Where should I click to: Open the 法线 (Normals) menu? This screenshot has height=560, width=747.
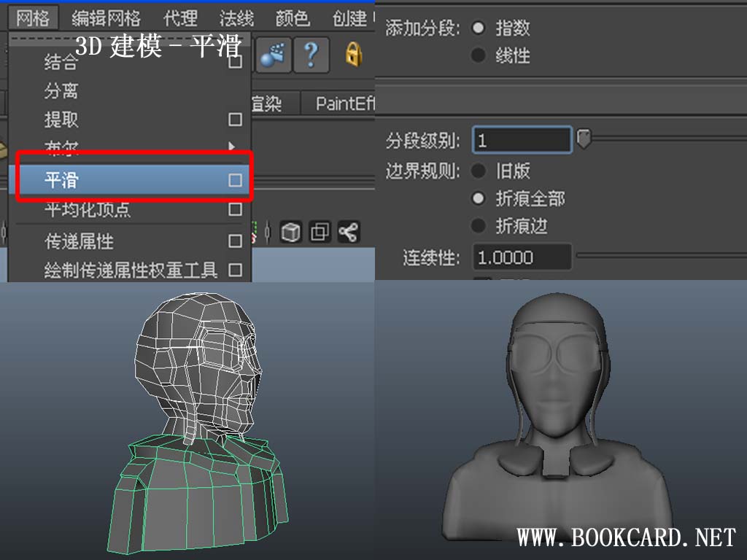click(x=237, y=17)
